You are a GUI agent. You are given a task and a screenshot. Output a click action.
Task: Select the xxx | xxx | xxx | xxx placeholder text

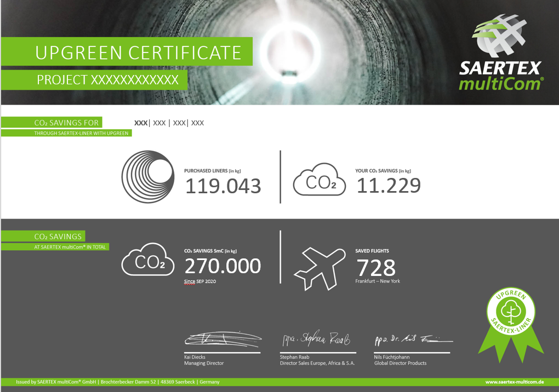(x=169, y=123)
